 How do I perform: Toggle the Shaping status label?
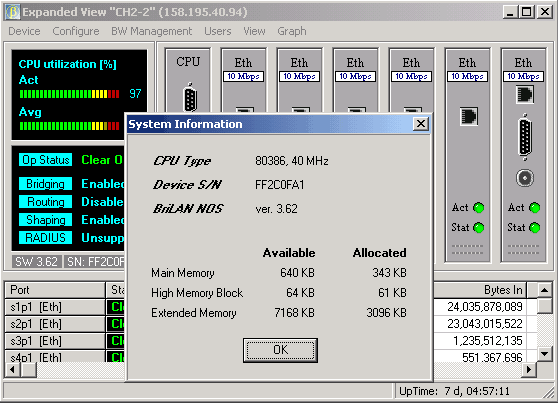pos(46,220)
